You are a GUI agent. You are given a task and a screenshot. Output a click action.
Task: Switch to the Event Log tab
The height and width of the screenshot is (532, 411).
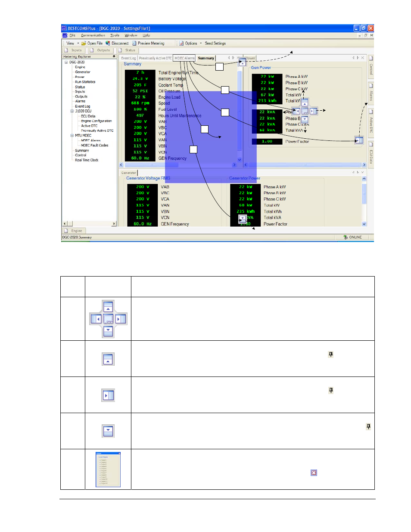[128, 58]
